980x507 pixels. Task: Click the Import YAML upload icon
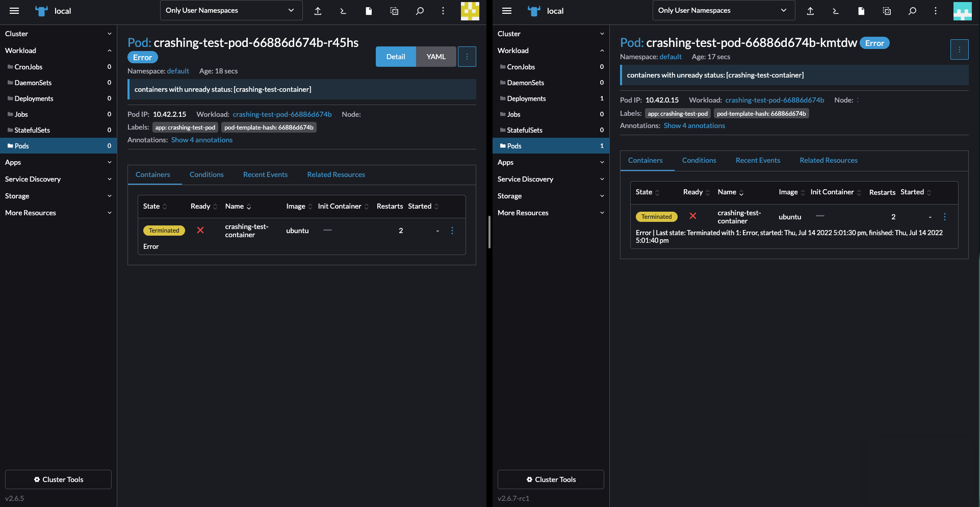point(318,11)
